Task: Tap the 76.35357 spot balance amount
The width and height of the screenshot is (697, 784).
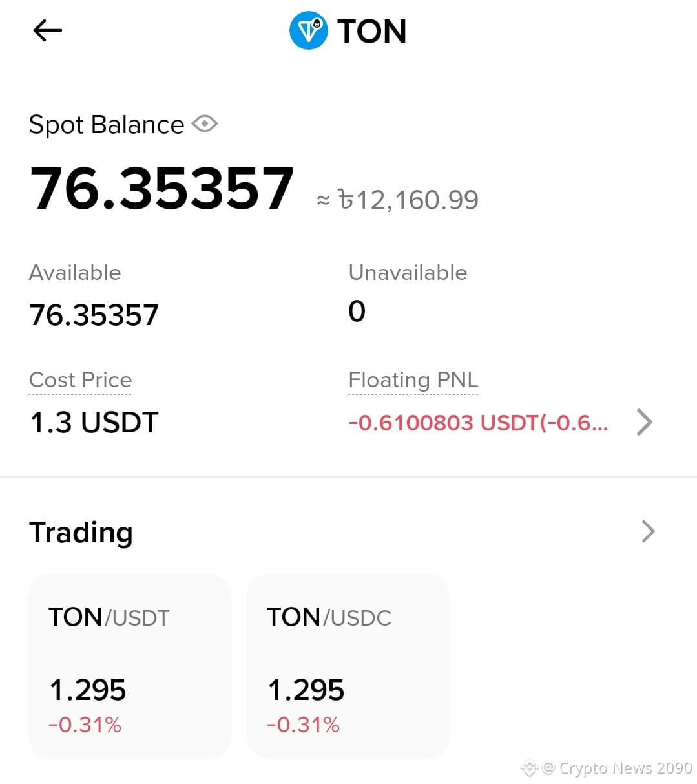Action: pos(162,188)
